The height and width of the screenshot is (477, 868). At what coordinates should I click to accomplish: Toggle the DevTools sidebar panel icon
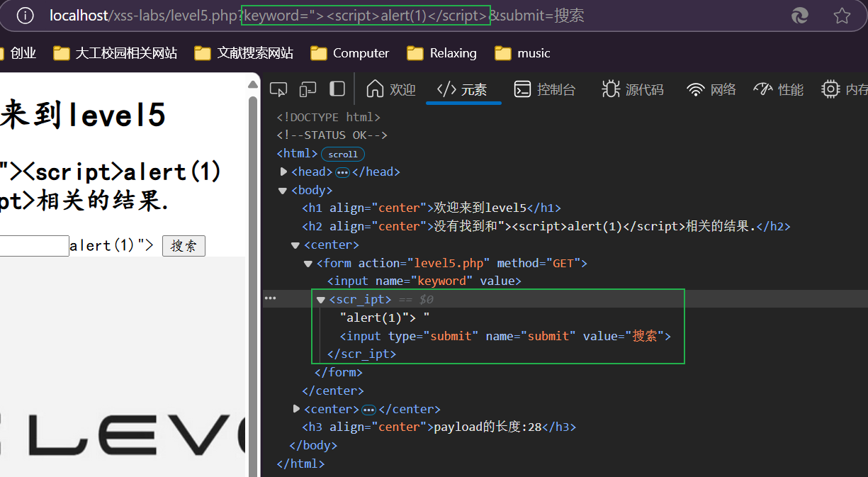click(337, 89)
